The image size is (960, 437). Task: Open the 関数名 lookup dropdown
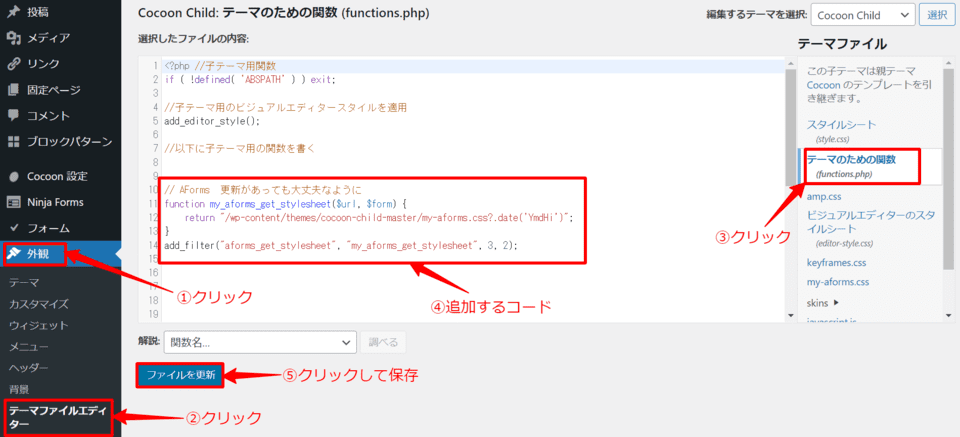(x=260, y=343)
